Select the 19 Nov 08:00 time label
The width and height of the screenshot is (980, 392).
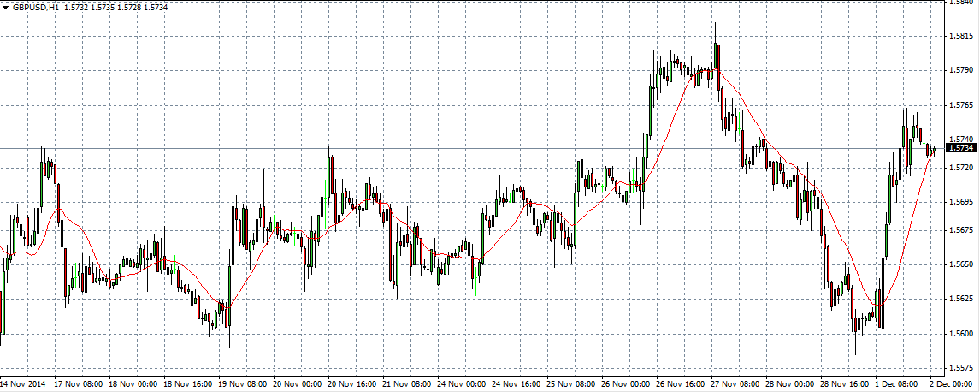click(x=245, y=385)
